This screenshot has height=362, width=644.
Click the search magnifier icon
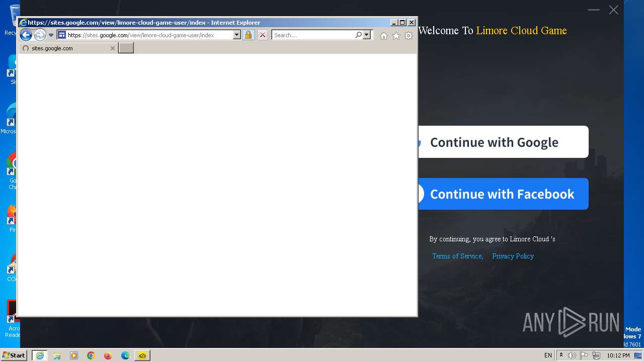pos(358,35)
